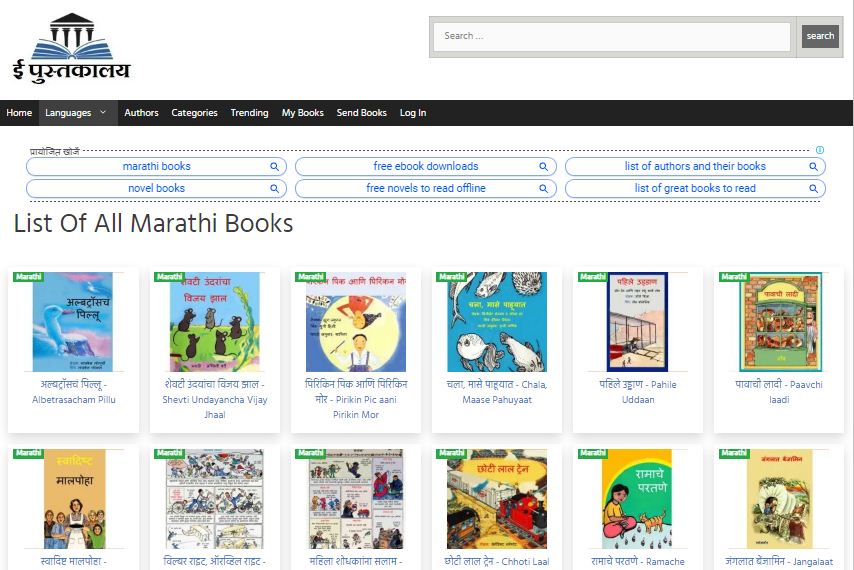
Task: Follow the free novels to read offline link
Action: [x=426, y=189]
